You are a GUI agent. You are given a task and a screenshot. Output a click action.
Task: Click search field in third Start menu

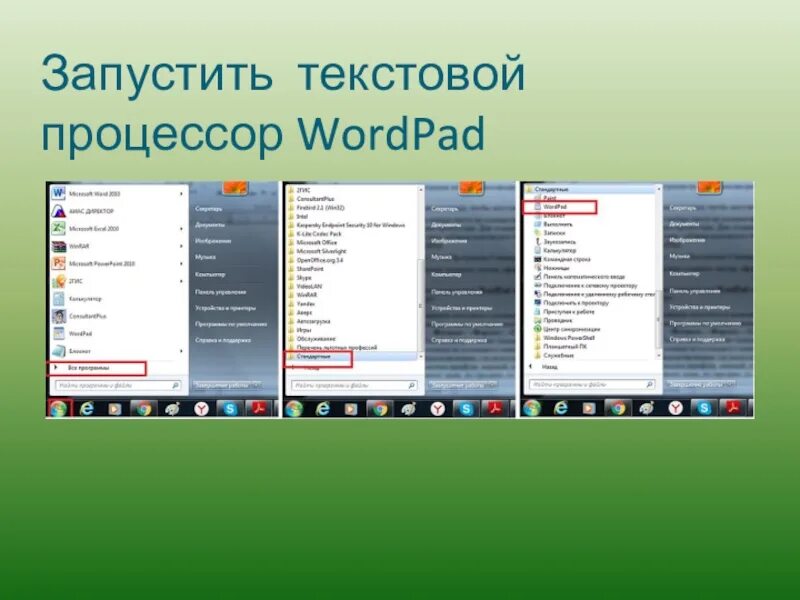point(592,385)
